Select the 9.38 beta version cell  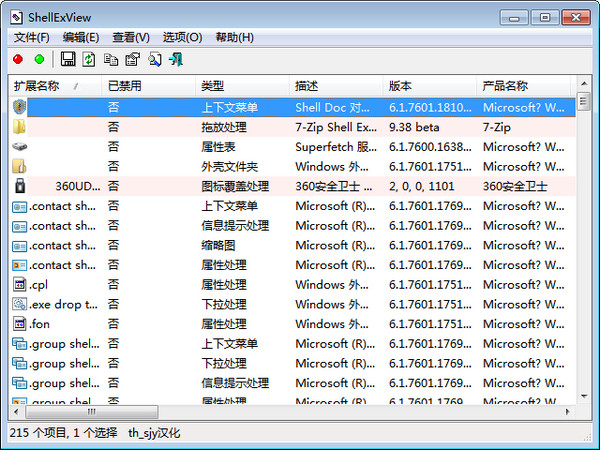pos(414,127)
